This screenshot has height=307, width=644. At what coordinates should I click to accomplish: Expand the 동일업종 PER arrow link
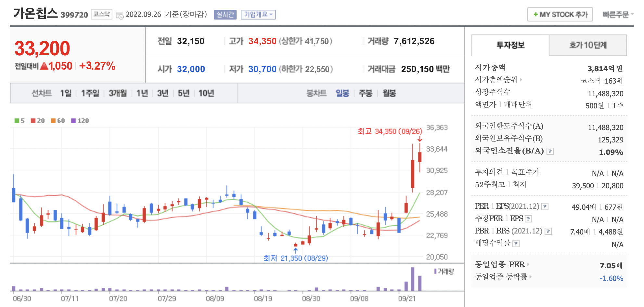click(x=528, y=264)
